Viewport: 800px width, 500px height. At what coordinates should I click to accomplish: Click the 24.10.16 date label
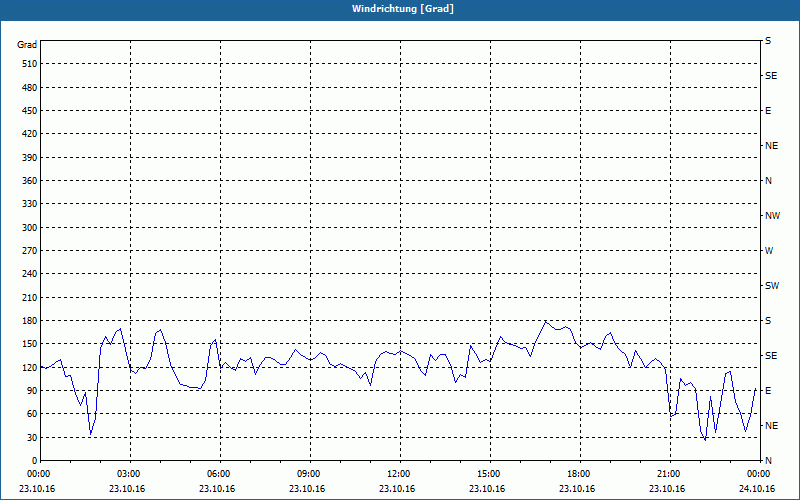pyautogui.click(x=757, y=489)
